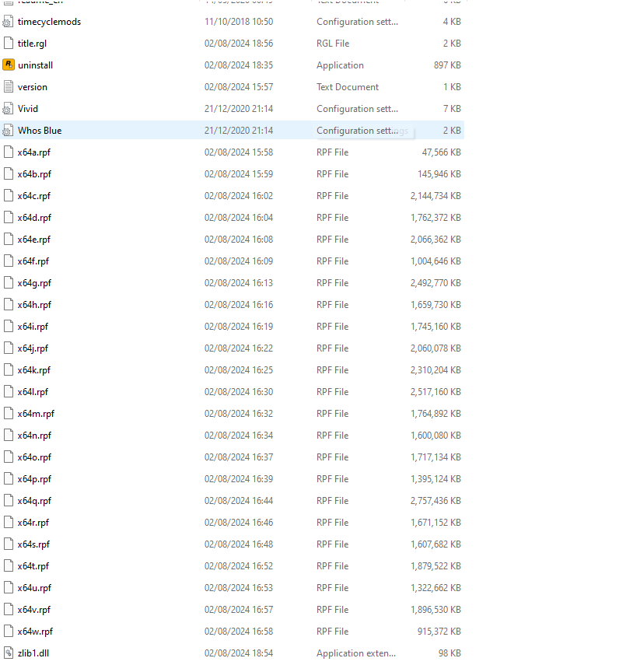Click the x64e.rpf file icon
The image size is (619, 672).
coord(8,239)
